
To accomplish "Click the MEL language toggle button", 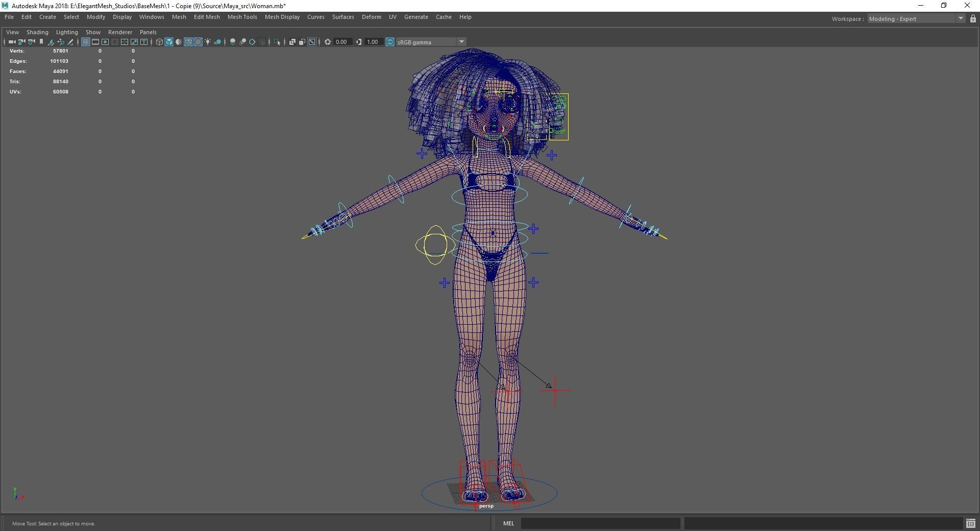I will (508, 523).
